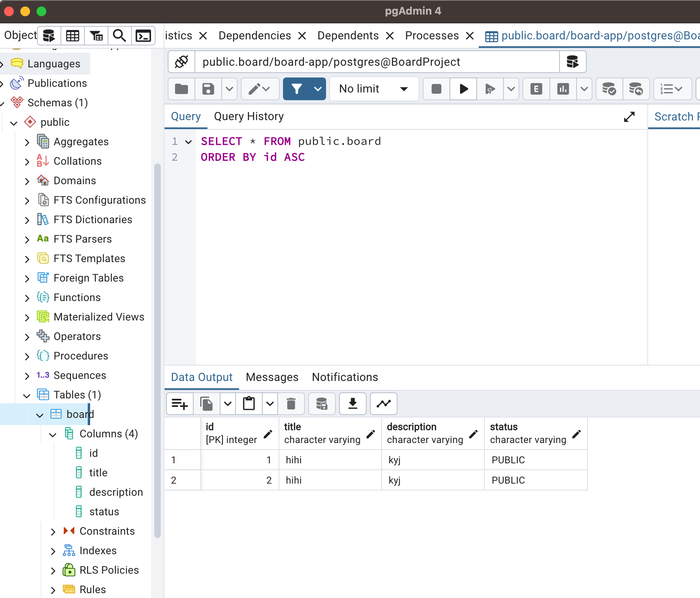This screenshot has height=598, width=700.
Task: Fold the SQL statement at line 1
Action: click(x=188, y=142)
